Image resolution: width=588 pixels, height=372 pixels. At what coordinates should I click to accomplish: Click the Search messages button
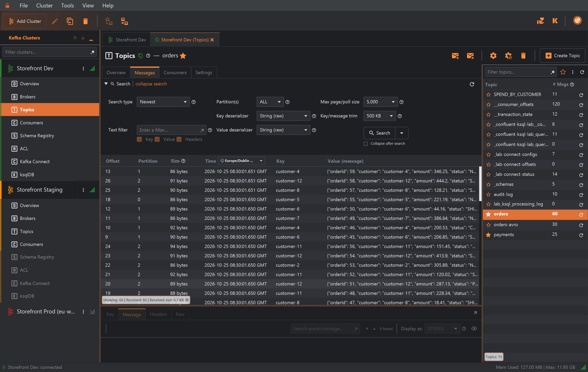(380, 133)
